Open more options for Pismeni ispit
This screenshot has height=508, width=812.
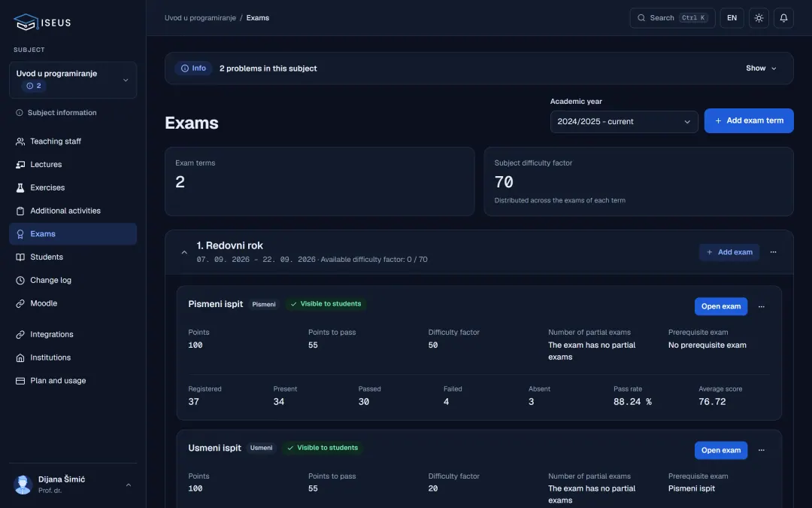click(x=761, y=306)
